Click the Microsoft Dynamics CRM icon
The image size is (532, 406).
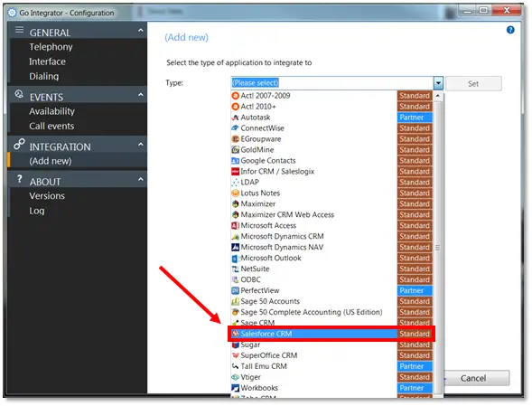(x=235, y=237)
